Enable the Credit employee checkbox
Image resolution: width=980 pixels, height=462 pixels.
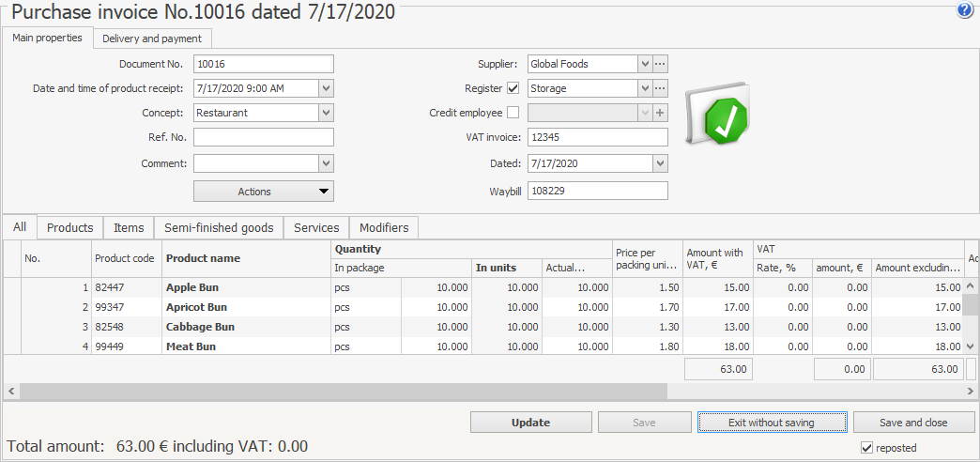[x=513, y=113]
